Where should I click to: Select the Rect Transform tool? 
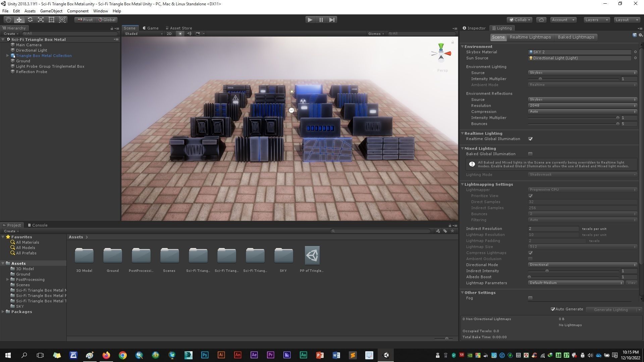51,20
